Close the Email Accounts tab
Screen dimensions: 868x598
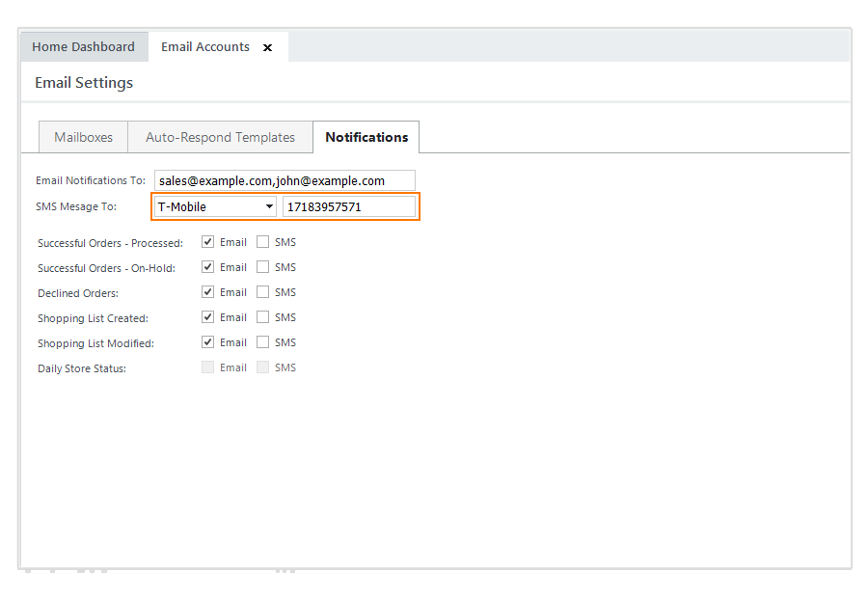(x=267, y=47)
